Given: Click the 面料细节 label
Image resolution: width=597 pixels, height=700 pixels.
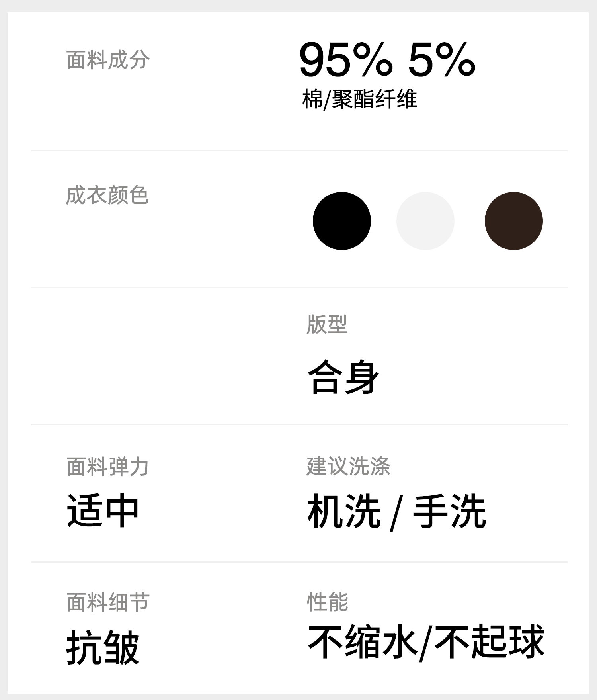Looking at the screenshot, I should 108,602.
